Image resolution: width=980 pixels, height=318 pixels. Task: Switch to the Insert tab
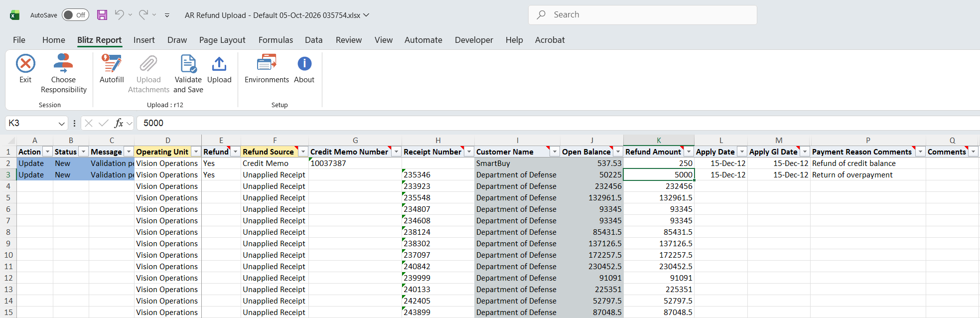(144, 40)
